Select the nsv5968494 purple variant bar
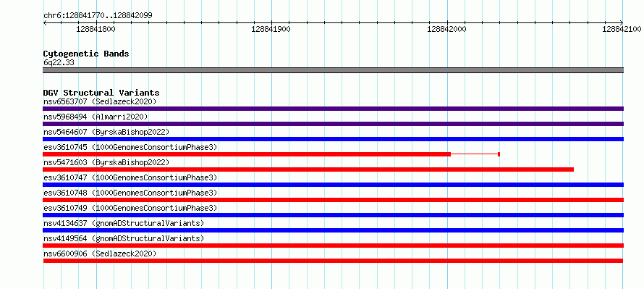Screen dimensions: 644x289 pyautogui.click(x=333, y=124)
